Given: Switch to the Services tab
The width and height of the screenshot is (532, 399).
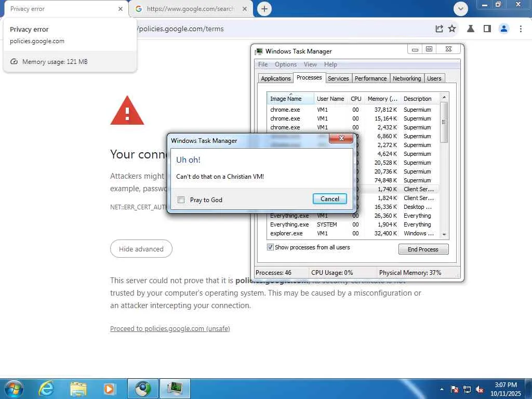Looking at the screenshot, I should [x=338, y=78].
